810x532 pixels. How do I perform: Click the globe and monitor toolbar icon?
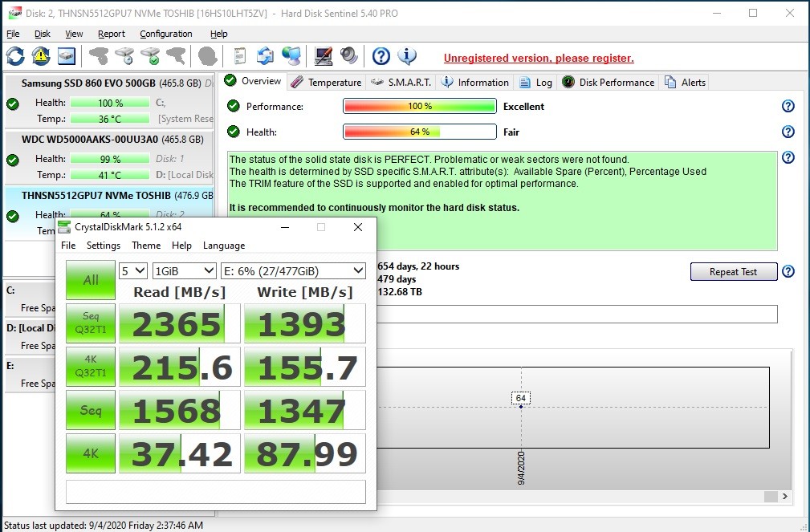coord(291,56)
